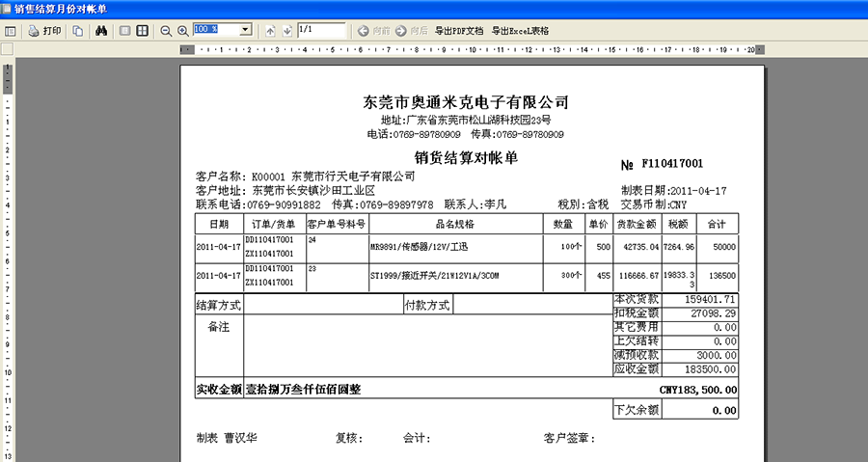The image size is (868, 462).
Task: Click document number F110417001
Action: point(672,163)
